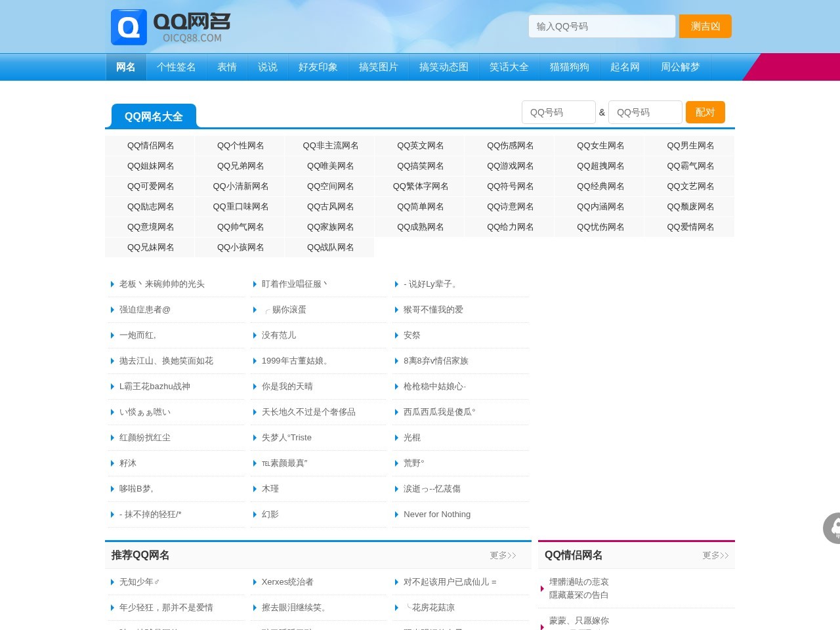Open the 搞笑图片 nav item
The width and height of the screenshot is (840, 630).
click(379, 67)
